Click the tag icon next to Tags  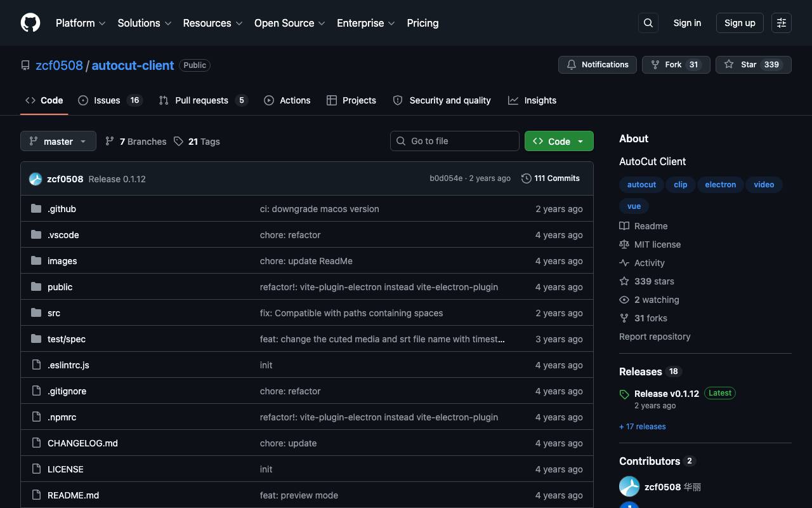click(179, 142)
